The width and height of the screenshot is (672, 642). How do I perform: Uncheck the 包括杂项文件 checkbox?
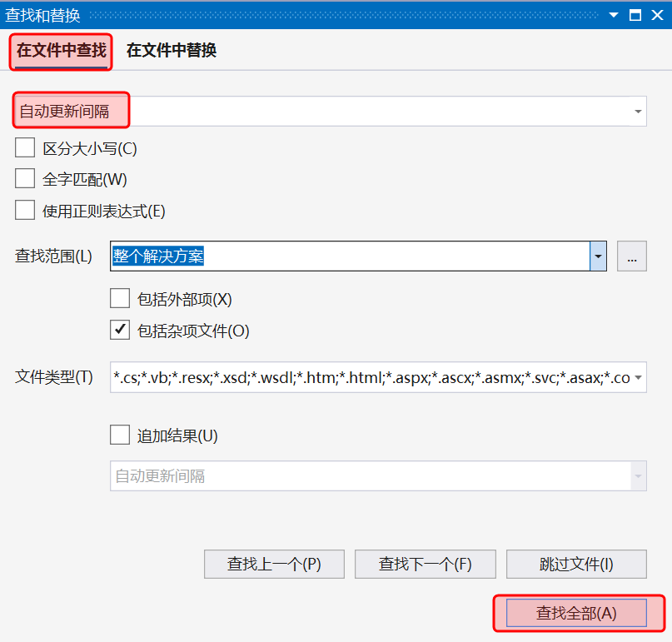[x=120, y=330]
